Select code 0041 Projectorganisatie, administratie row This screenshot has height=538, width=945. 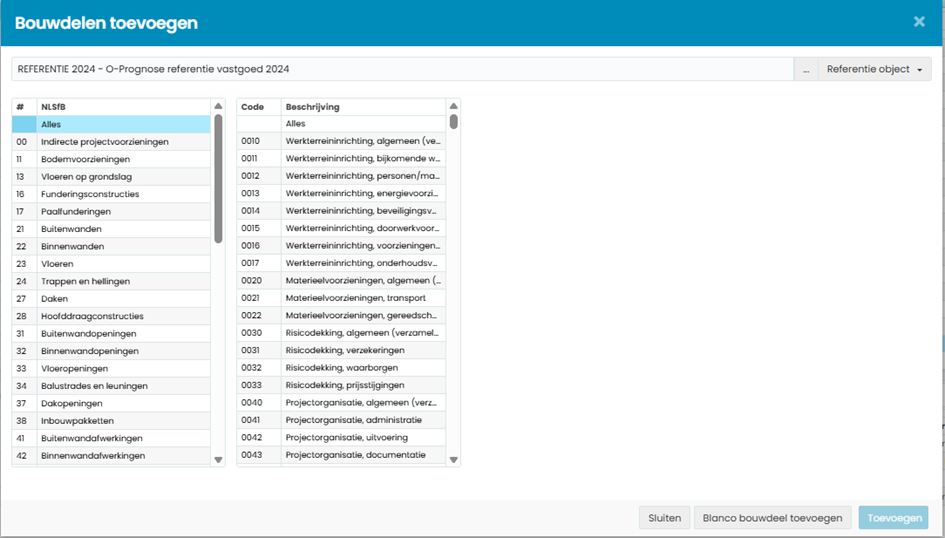[341, 421]
